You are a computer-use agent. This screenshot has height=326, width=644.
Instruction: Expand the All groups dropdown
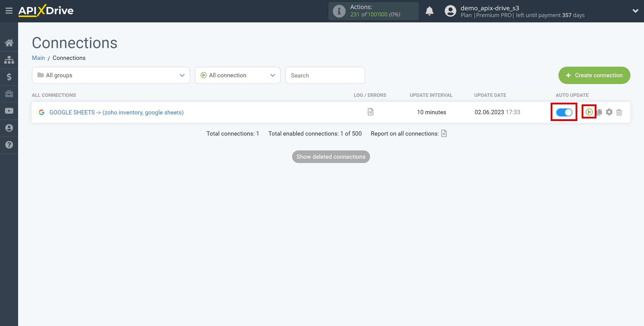[x=110, y=75]
